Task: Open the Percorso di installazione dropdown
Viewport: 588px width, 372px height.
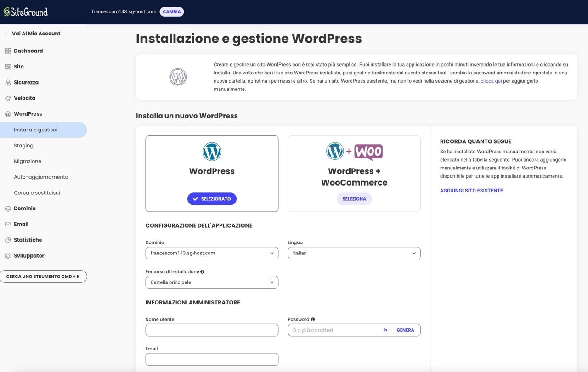Action: [212, 282]
